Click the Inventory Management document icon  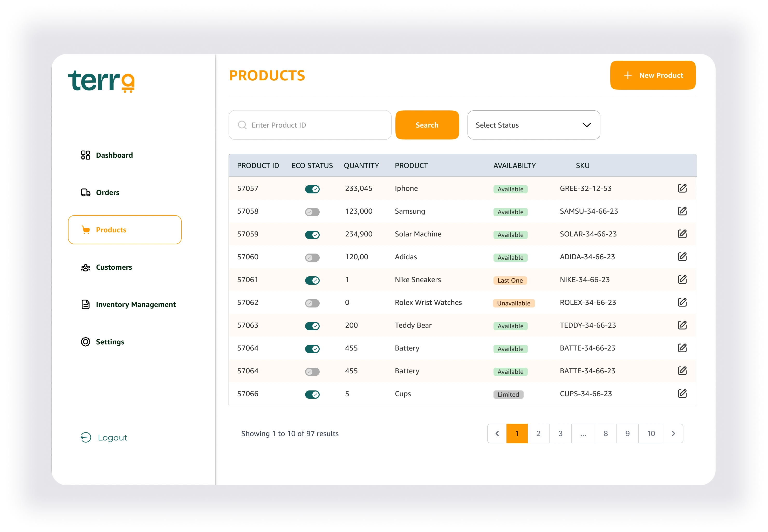coord(85,304)
